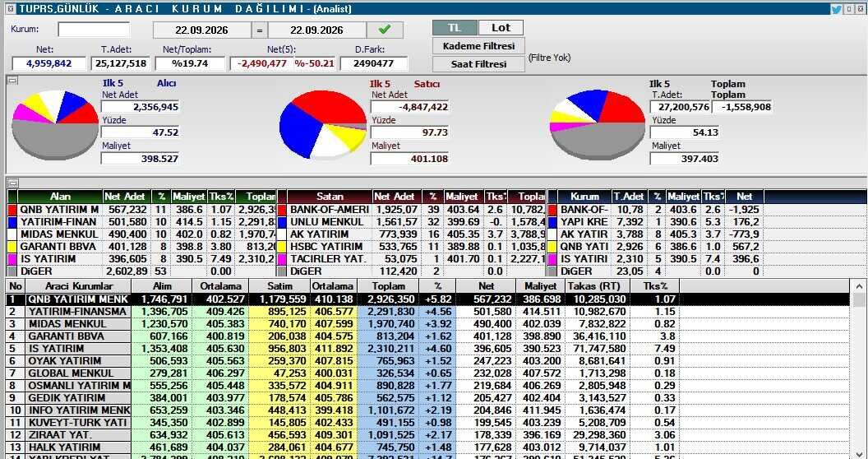Click the equals button between the dates
The image size is (868, 459).
(x=260, y=30)
